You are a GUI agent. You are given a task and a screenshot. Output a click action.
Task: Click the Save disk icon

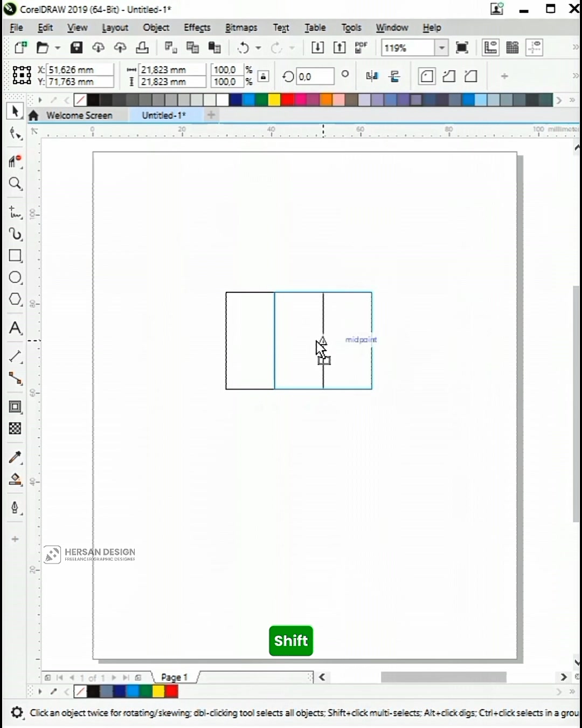tap(76, 47)
